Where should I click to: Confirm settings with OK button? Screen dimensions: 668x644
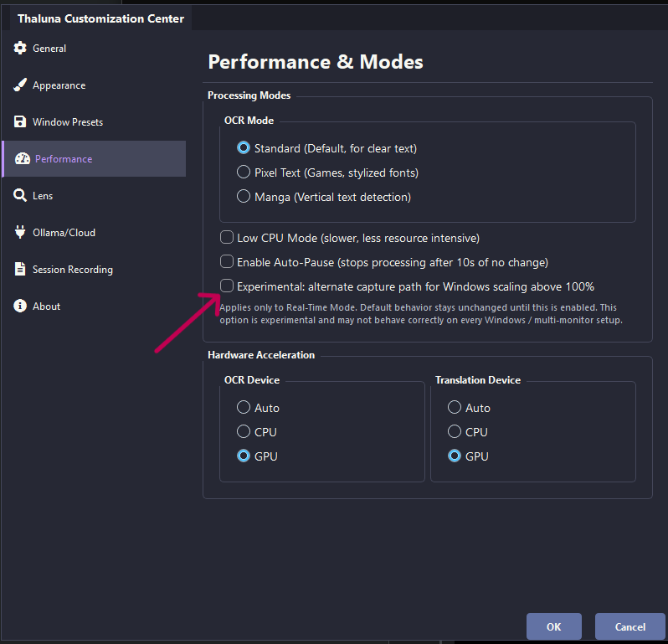pos(554,626)
